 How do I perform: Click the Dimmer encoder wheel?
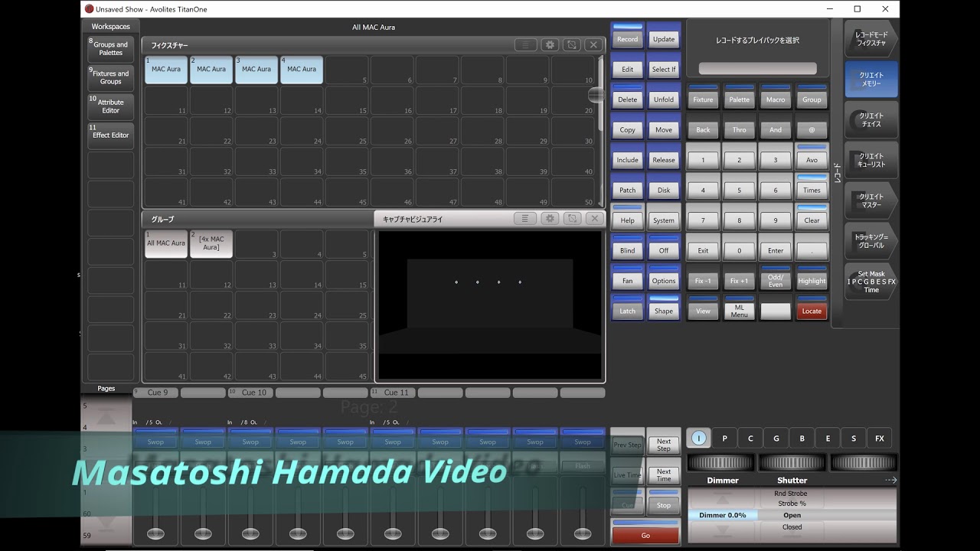721,462
